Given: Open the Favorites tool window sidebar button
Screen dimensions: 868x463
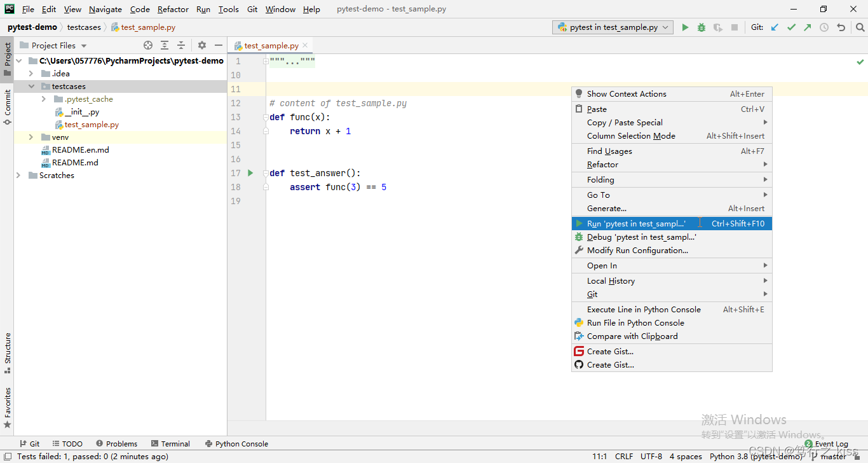Looking at the screenshot, I should click(7, 408).
